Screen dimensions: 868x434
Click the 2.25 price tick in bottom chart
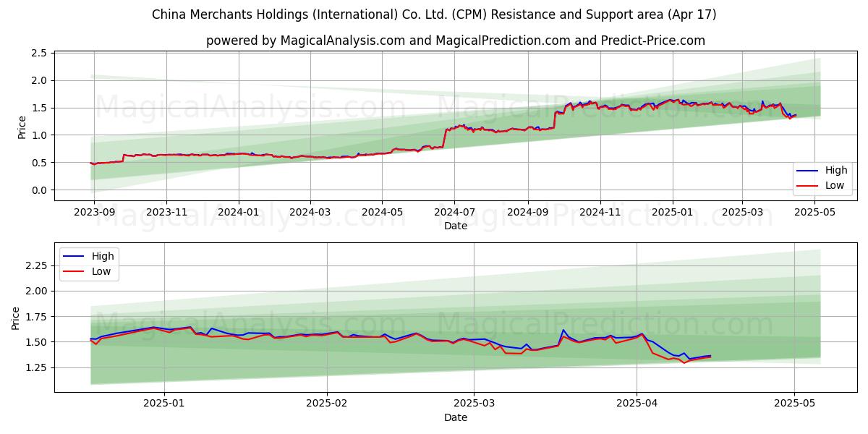pyautogui.click(x=36, y=265)
